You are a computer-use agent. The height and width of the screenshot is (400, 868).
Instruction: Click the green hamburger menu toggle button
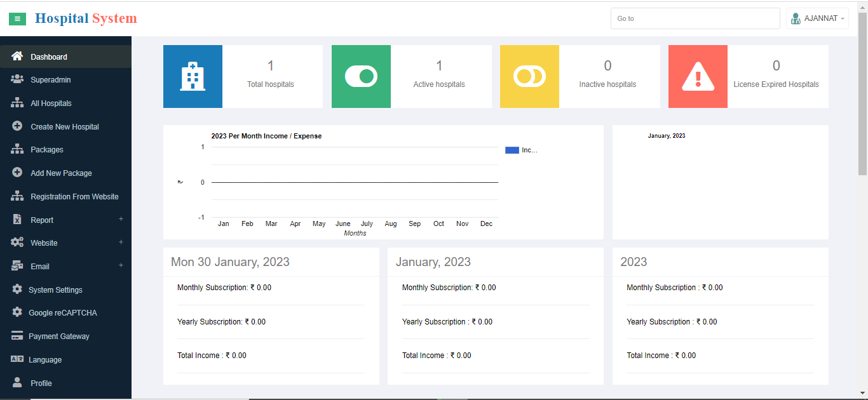click(17, 19)
